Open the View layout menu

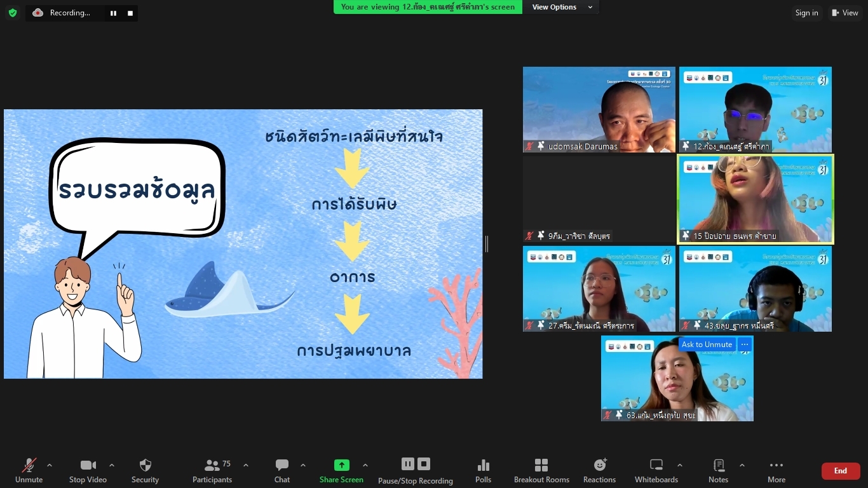click(x=844, y=13)
